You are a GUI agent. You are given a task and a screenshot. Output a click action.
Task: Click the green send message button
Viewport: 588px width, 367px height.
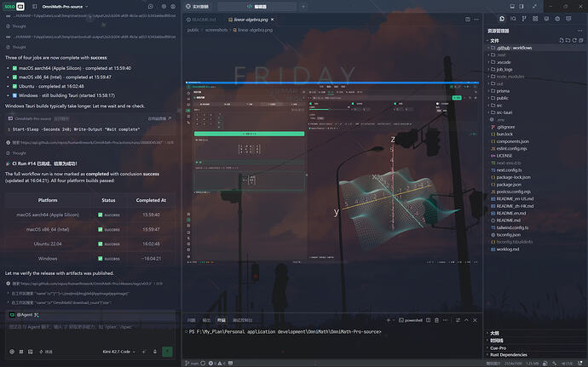pyautogui.click(x=167, y=352)
